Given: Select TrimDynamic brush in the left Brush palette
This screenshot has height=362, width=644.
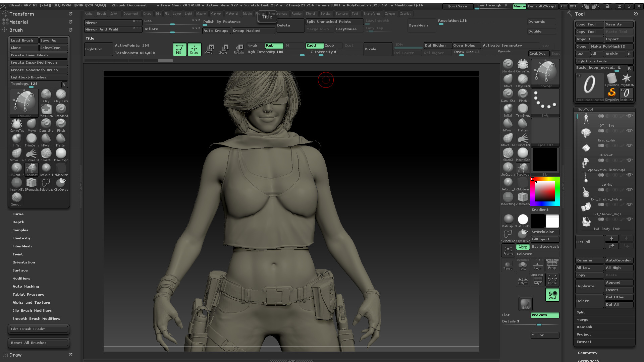Looking at the screenshot, I should pyautogui.click(x=32, y=140).
